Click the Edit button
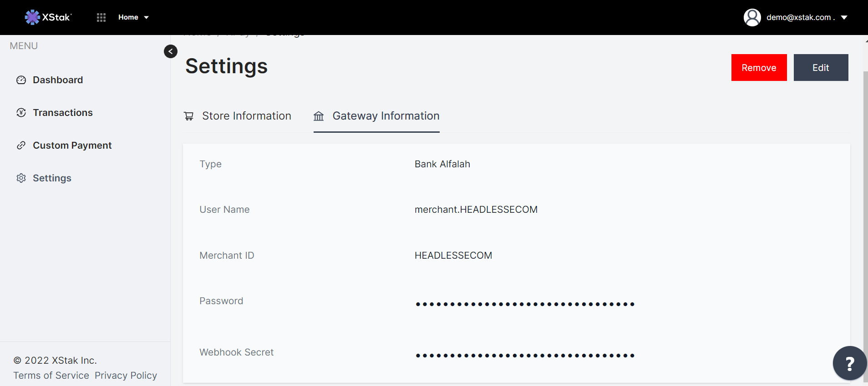868x386 pixels. 821,68
